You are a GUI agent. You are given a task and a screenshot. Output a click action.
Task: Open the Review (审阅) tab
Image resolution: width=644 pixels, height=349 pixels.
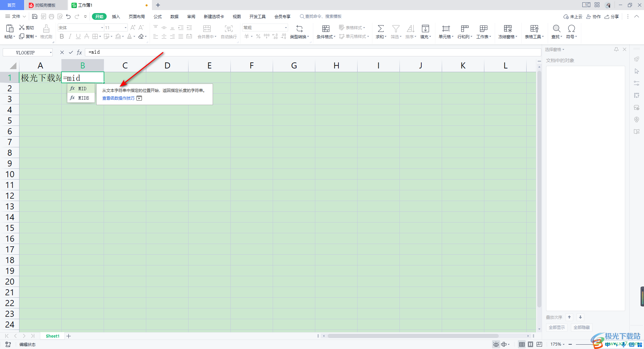[191, 16]
